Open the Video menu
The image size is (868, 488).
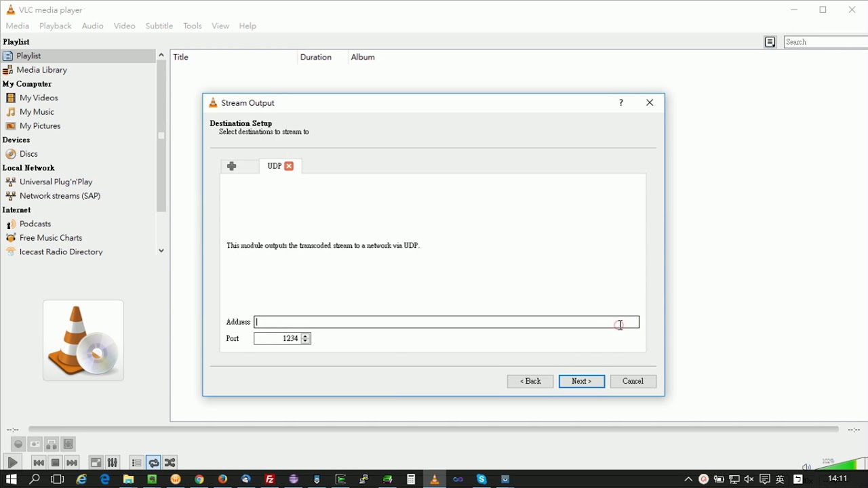(x=124, y=26)
